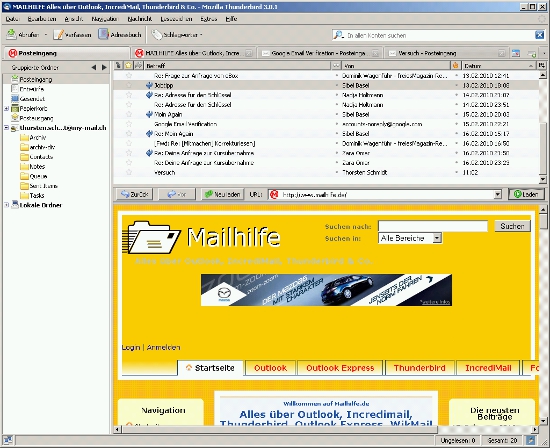Click the Abrufen get-mail toolbar icon
The height and width of the screenshot is (448, 550).
11,34
